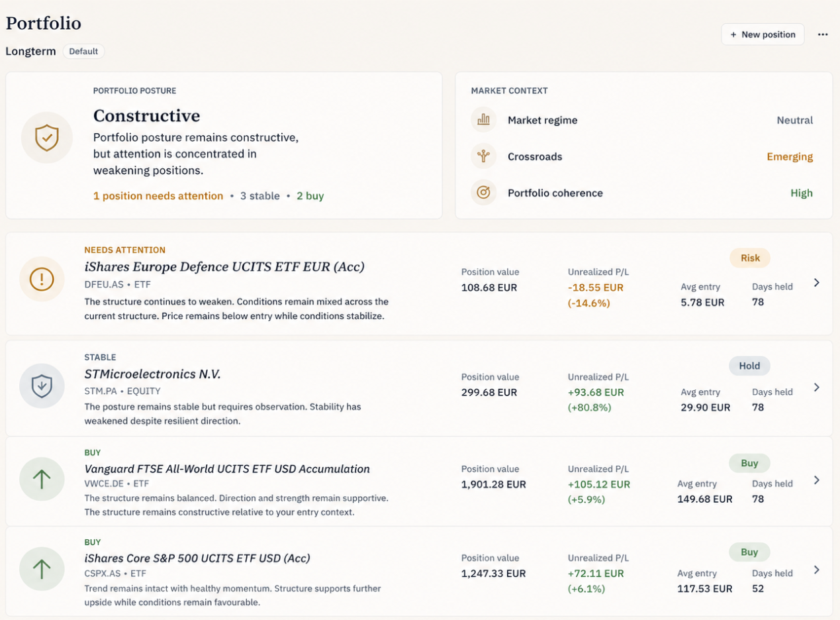The height and width of the screenshot is (620, 840).
Task: Click the +72.11 EUR unrealized gain
Action: (x=596, y=574)
